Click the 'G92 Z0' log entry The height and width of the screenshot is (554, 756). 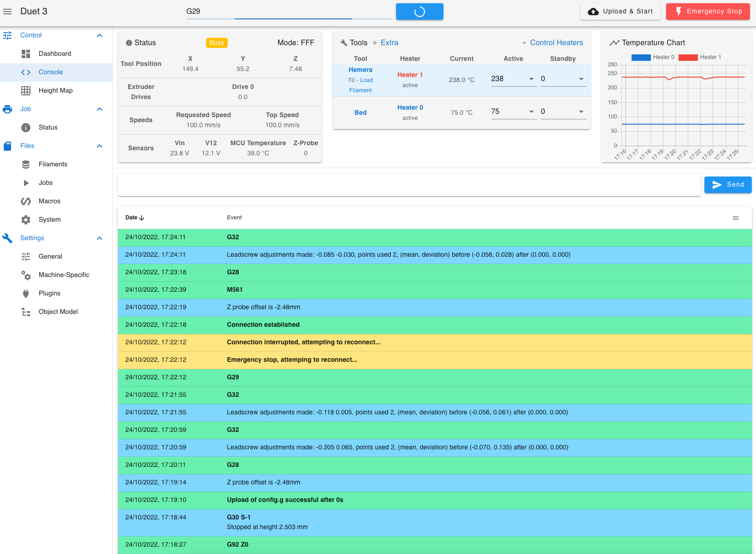[435, 545]
